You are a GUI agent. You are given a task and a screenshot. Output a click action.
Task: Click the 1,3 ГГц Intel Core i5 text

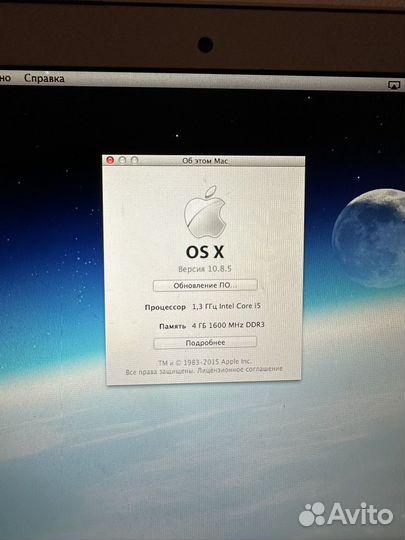226,306
